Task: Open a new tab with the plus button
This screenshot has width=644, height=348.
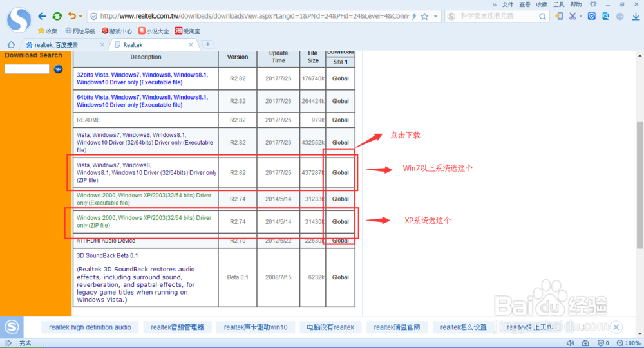Action: coord(208,44)
